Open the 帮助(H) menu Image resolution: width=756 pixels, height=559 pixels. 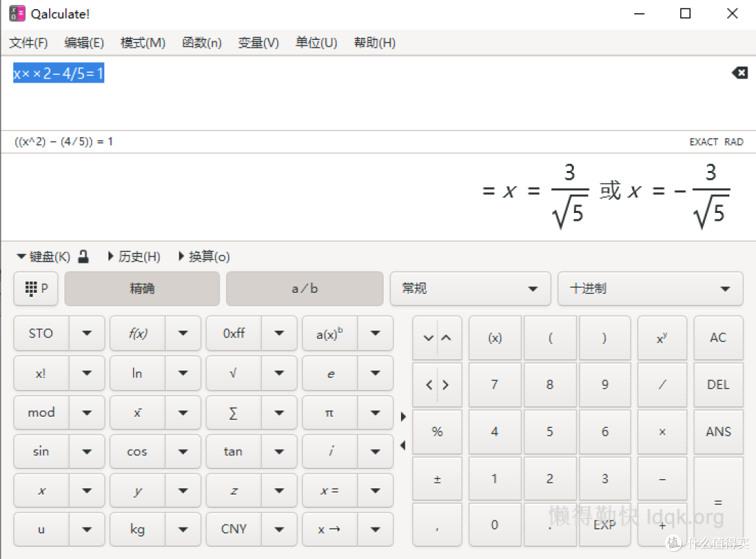pyautogui.click(x=374, y=43)
